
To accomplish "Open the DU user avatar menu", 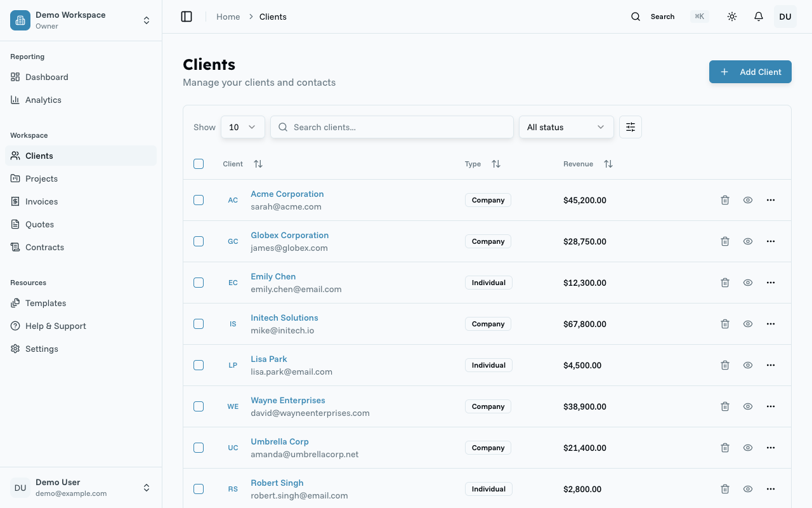I will pos(785,17).
